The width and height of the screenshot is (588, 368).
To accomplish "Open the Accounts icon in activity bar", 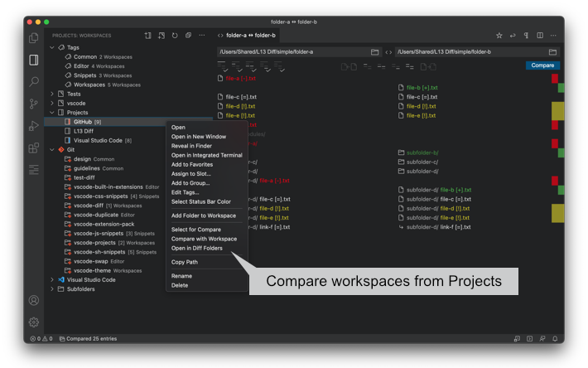I will 34,301.
